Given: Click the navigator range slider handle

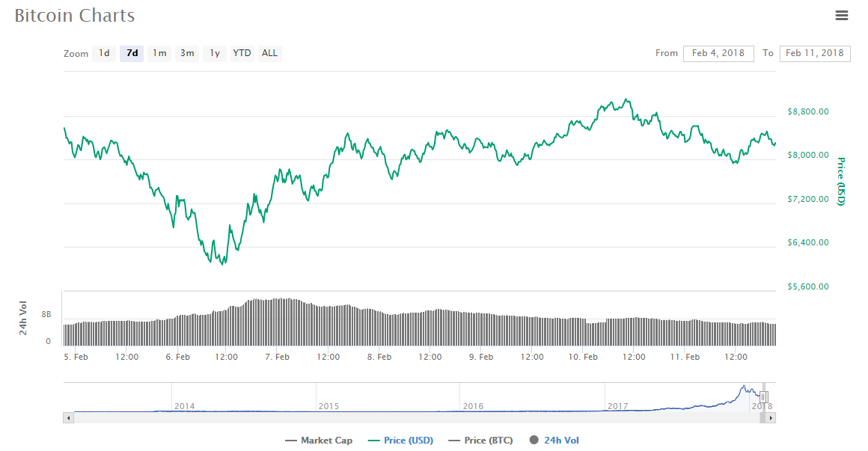Looking at the screenshot, I should [x=763, y=395].
